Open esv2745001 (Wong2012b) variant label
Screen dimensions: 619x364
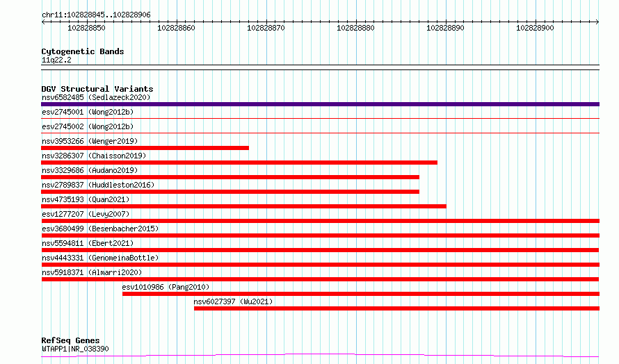88,112
